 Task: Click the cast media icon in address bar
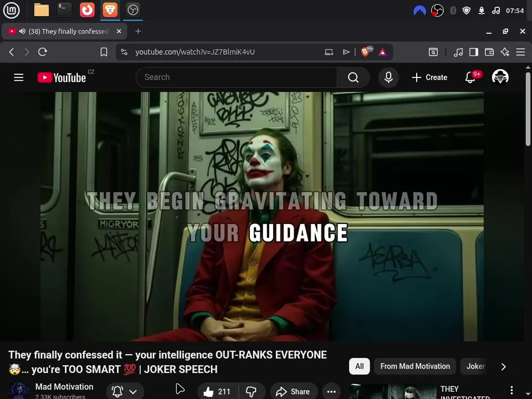click(x=329, y=52)
